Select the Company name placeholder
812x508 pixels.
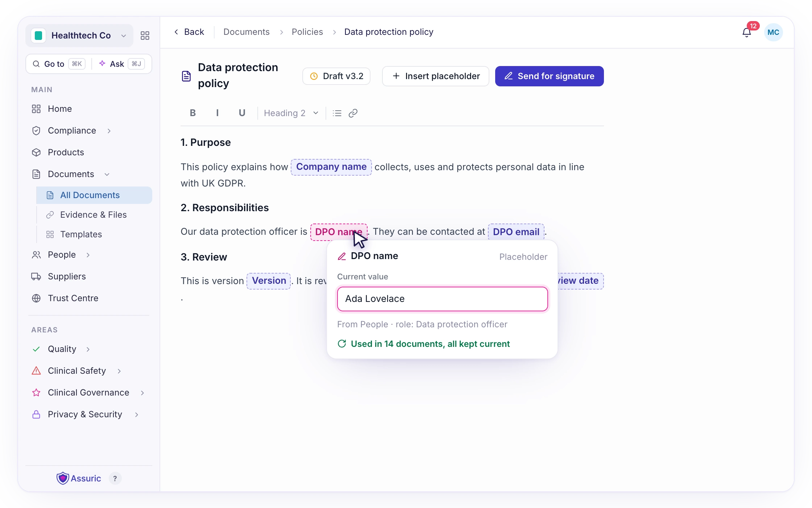point(331,167)
